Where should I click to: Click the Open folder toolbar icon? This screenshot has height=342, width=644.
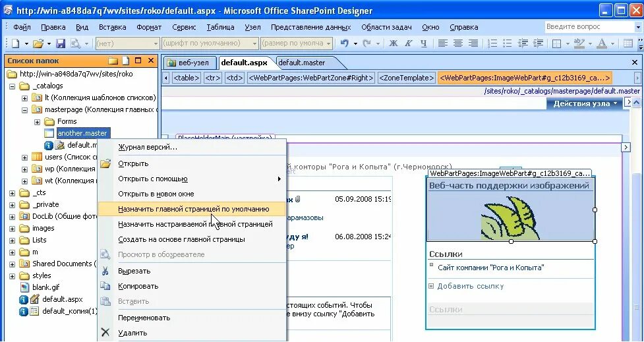[38, 43]
